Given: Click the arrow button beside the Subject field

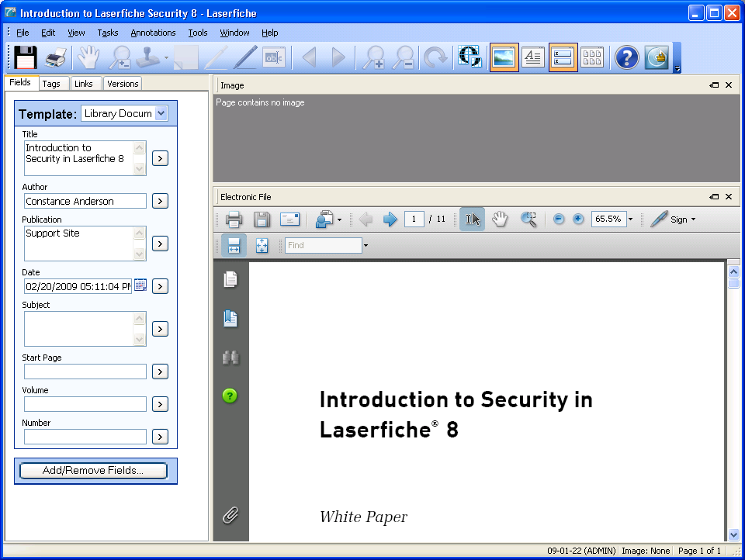Looking at the screenshot, I should coord(160,329).
